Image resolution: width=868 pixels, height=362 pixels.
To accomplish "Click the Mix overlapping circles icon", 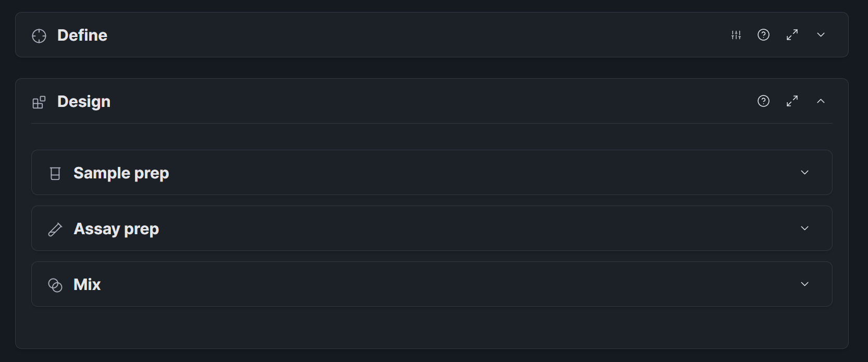I will tap(55, 285).
